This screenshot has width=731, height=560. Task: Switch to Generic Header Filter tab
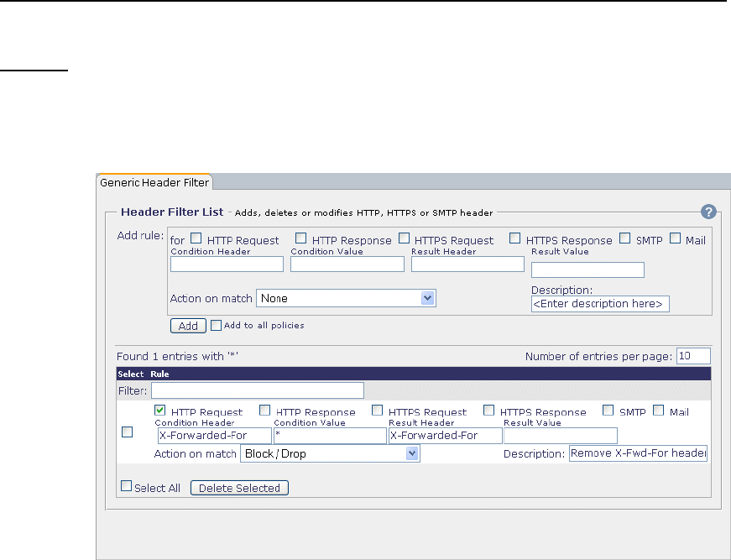(154, 182)
